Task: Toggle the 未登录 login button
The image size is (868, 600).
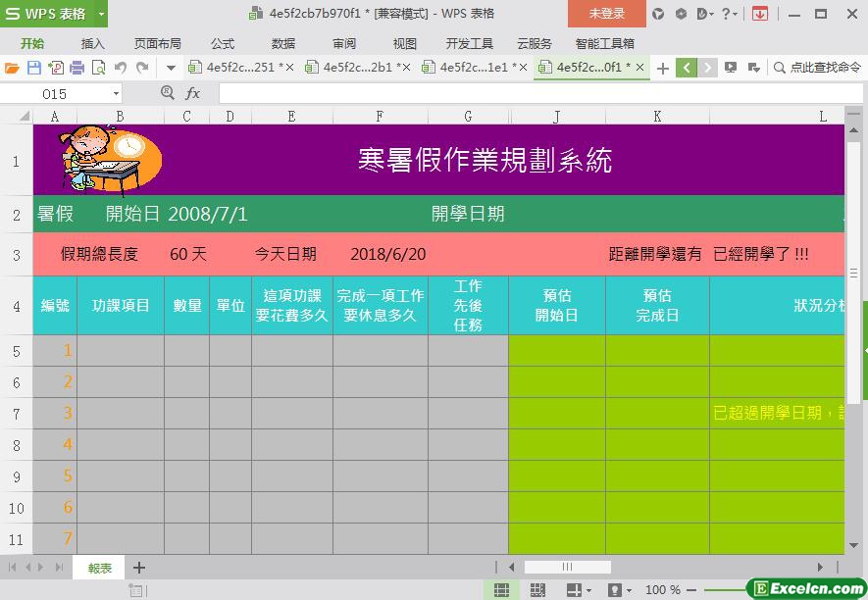Action: point(606,14)
